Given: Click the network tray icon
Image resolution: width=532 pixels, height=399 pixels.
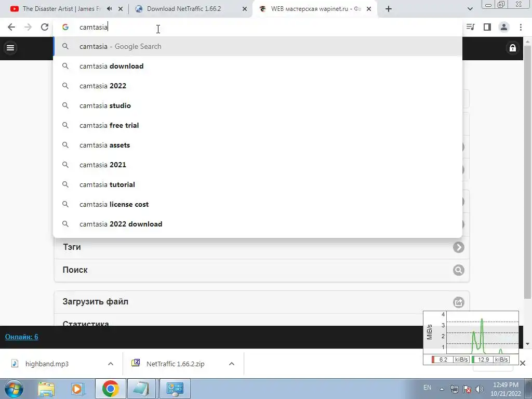Looking at the screenshot, I should click(454, 389).
